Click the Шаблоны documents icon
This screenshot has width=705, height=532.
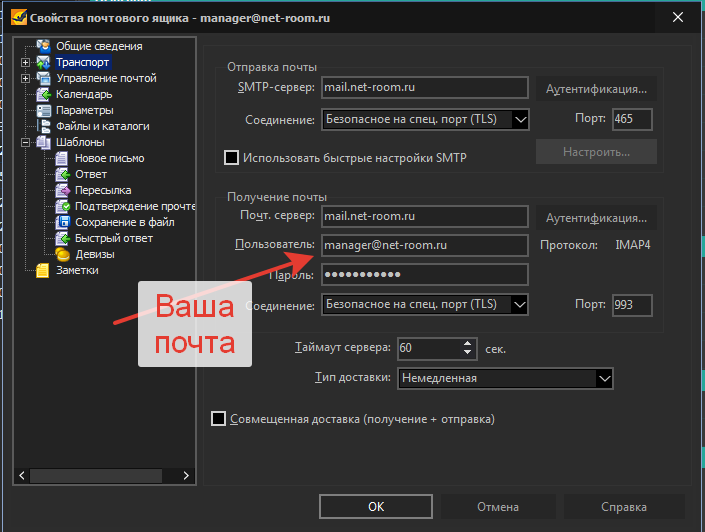click(44, 142)
